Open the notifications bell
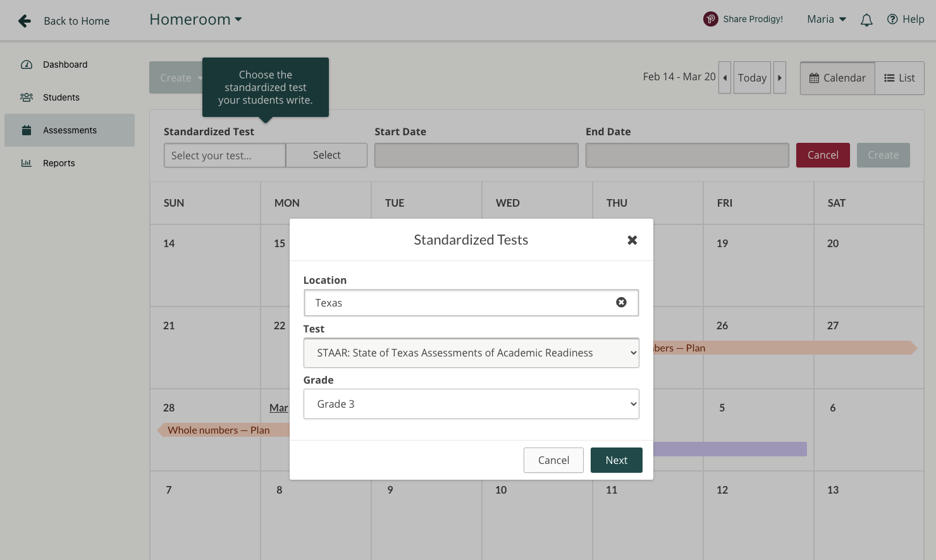Image resolution: width=936 pixels, height=560 pixels. [x=866, y=20]
